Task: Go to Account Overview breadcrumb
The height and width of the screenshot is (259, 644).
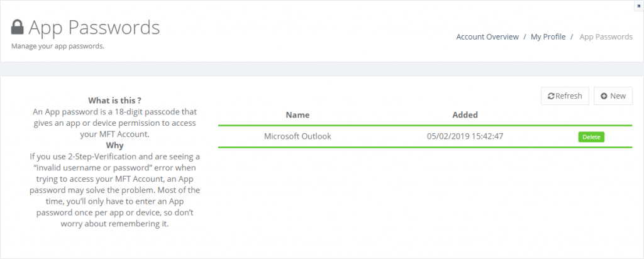Action: (487, 37)
